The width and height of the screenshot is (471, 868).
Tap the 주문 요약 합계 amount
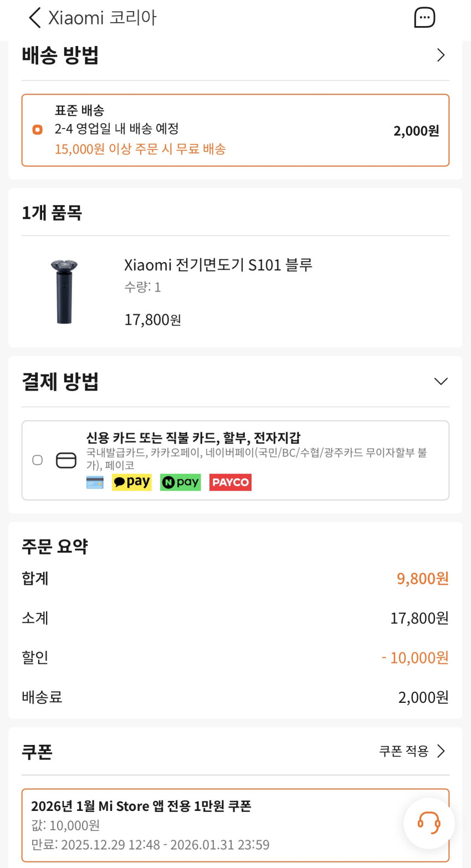[x=422, y=579]
